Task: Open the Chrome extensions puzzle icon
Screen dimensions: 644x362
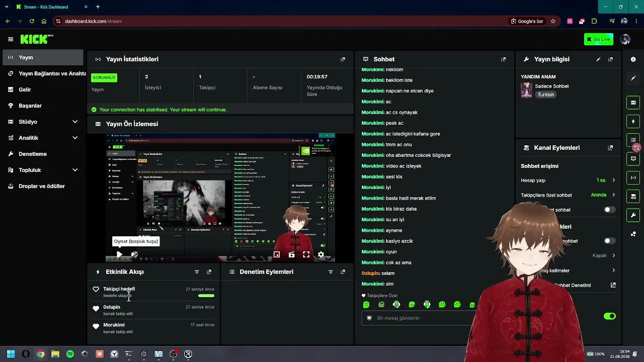Action: coord(594,21)
